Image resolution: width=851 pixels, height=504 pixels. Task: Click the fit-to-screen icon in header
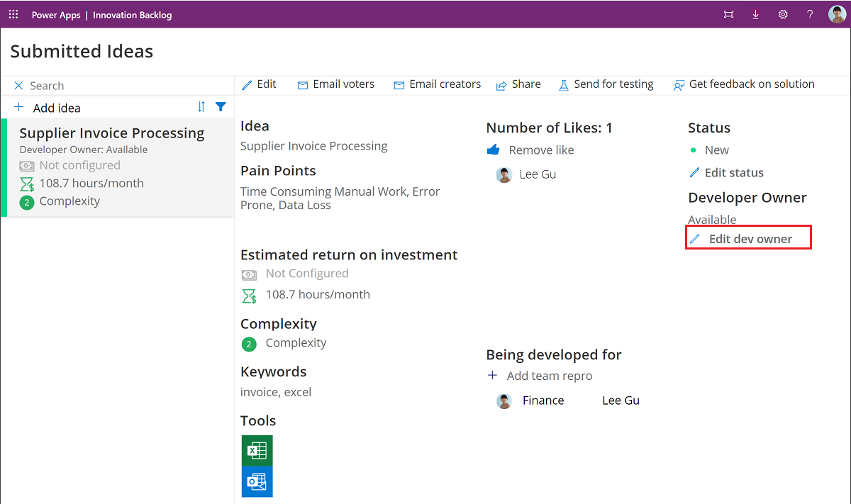[728, 14]
